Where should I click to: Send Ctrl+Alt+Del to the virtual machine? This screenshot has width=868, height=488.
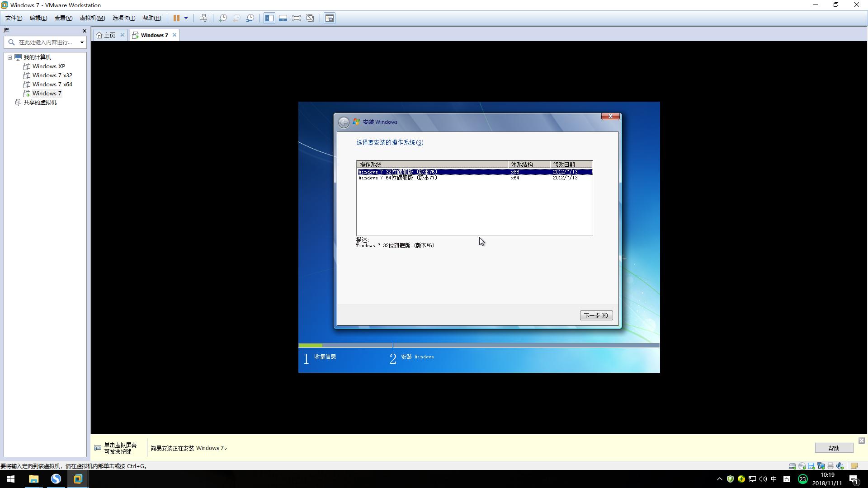(x=203, y=18)
